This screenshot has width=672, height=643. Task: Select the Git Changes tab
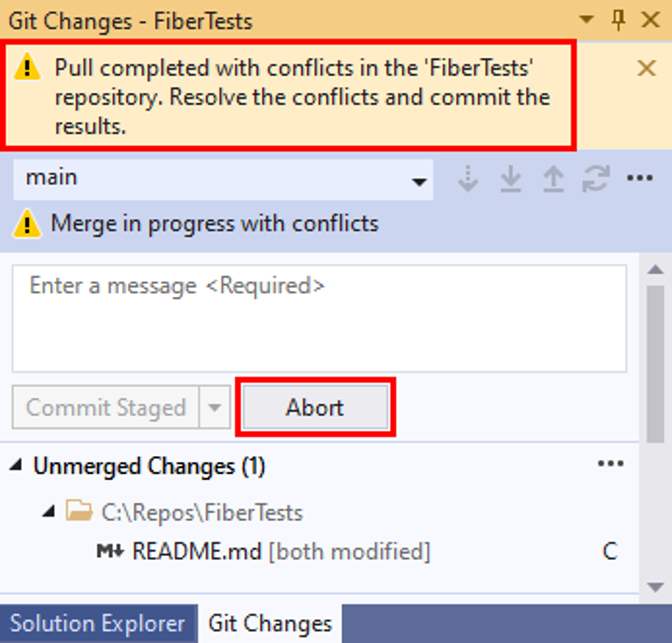(270, 624)
